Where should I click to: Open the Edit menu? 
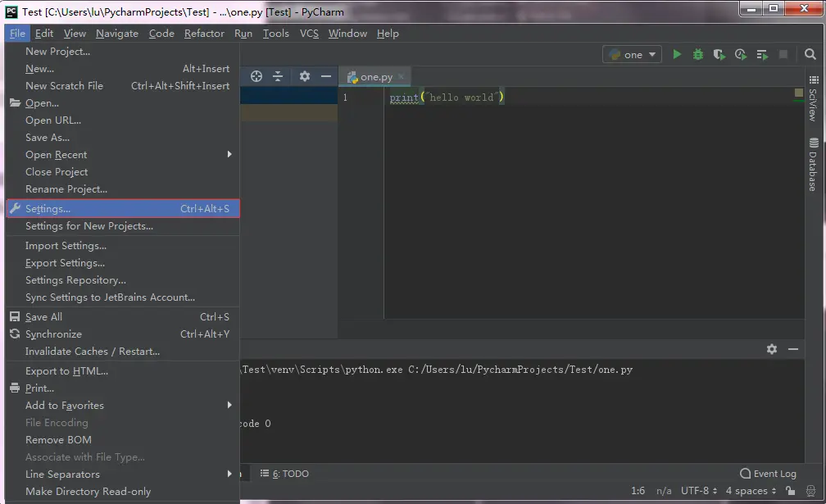[44, 33]
